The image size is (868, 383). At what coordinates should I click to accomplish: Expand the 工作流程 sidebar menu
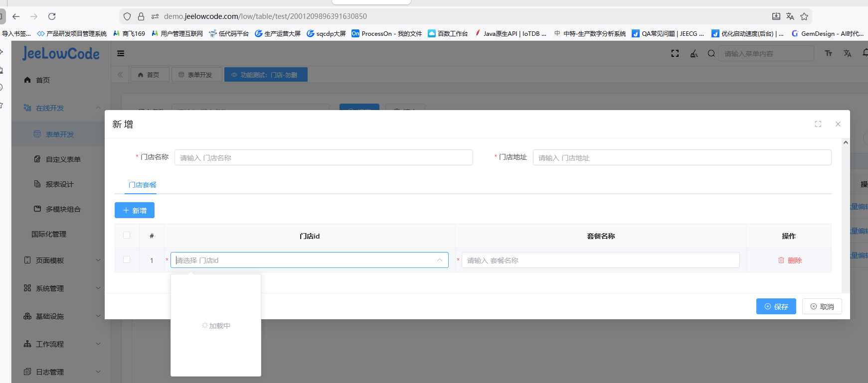(62, 344)
